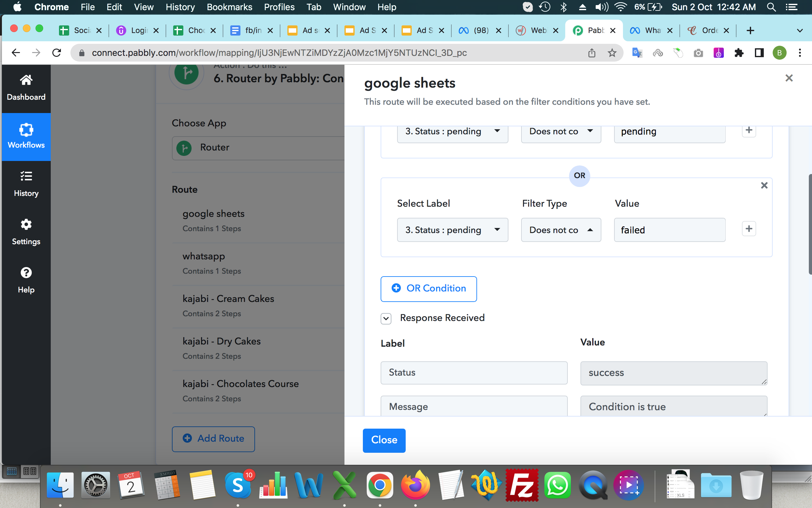Switch to the fb/in document tab
The height and width of the screenshot is (508, 812).
(x=248, y=30)
